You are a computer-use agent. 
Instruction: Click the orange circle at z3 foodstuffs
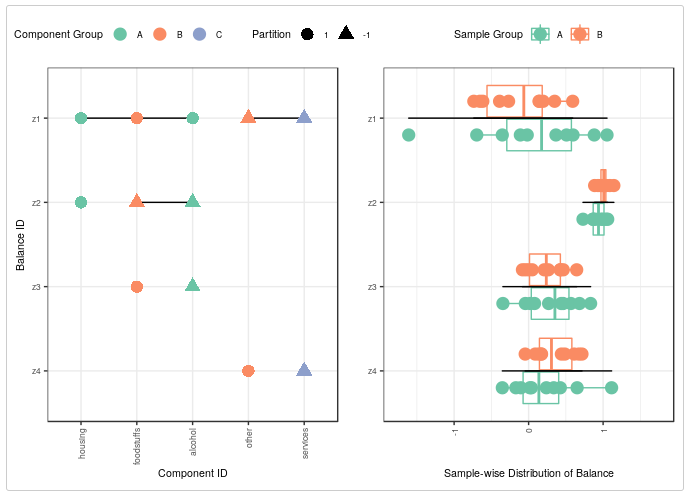137,287
